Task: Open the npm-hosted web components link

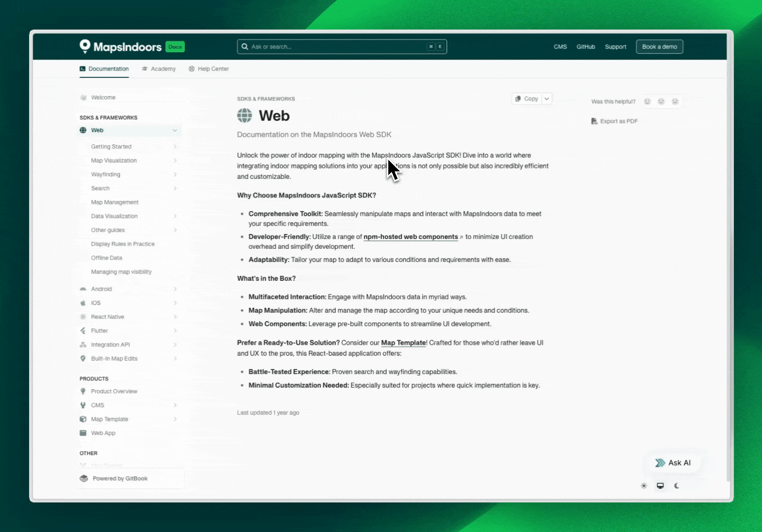Action: [x=411, y=237]
